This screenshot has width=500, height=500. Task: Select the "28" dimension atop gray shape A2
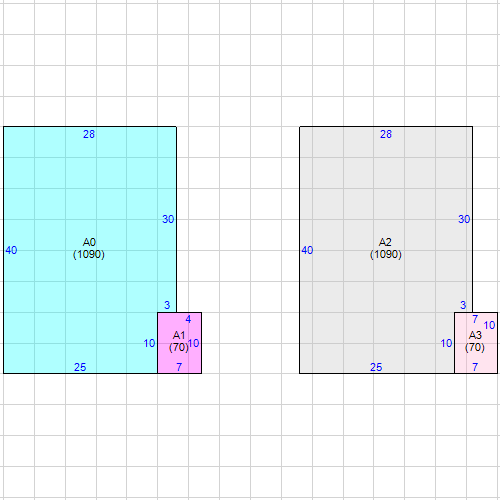pyautogui.click(x=386, y=134)
